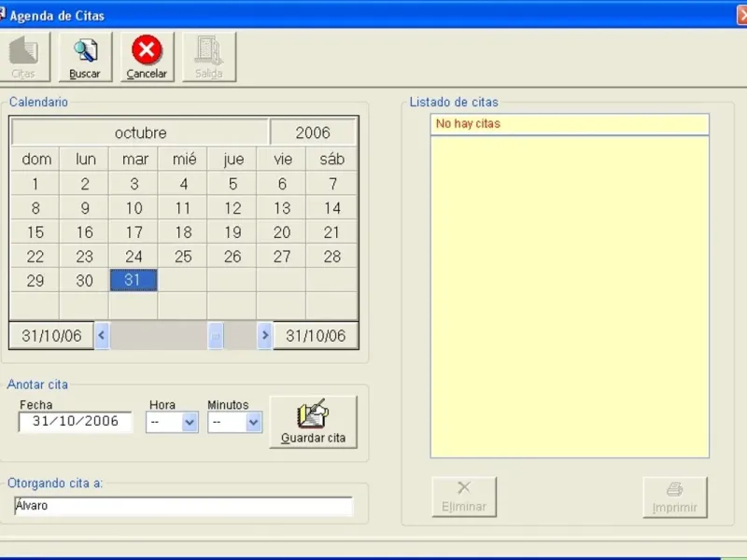747x560 pixels.
Task: Choose day 17 in the calendar
Action: click(x=134, y=231)
